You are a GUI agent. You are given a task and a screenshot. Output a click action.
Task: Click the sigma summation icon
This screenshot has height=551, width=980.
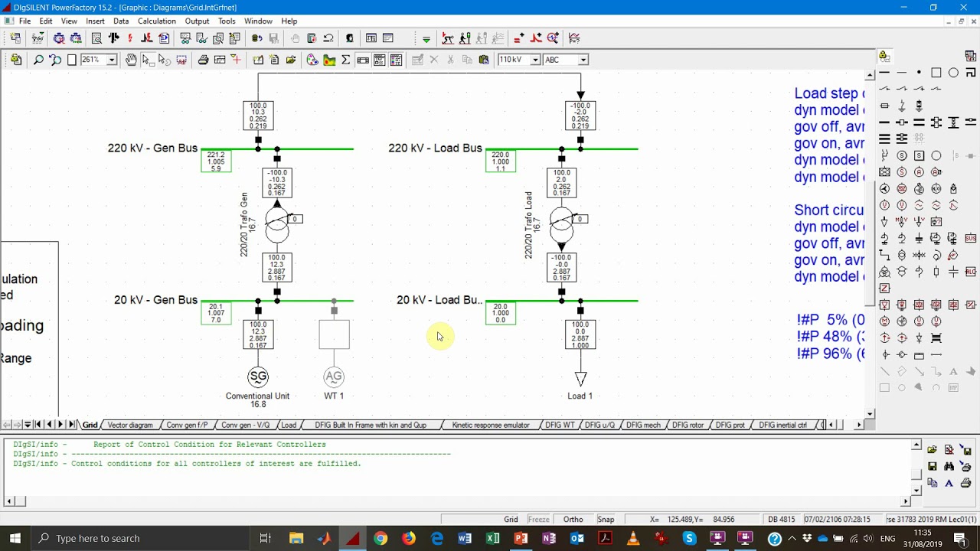tap(346, 60)
